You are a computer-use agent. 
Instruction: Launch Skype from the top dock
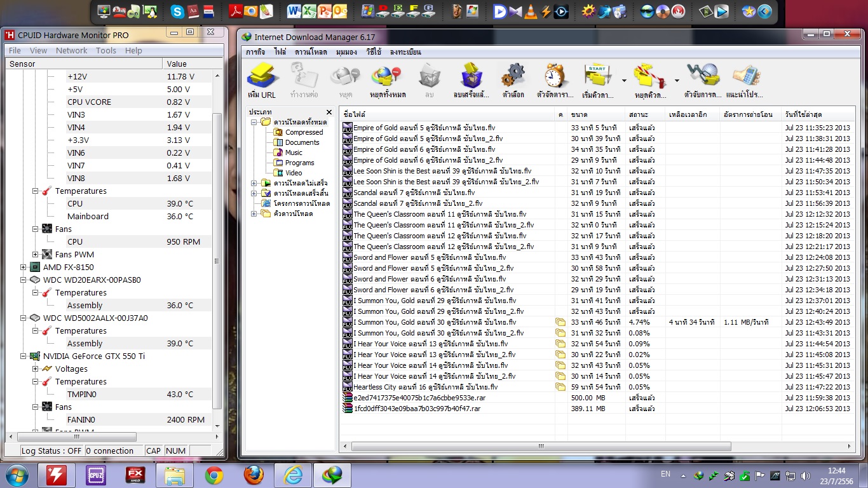coord(177,11)
